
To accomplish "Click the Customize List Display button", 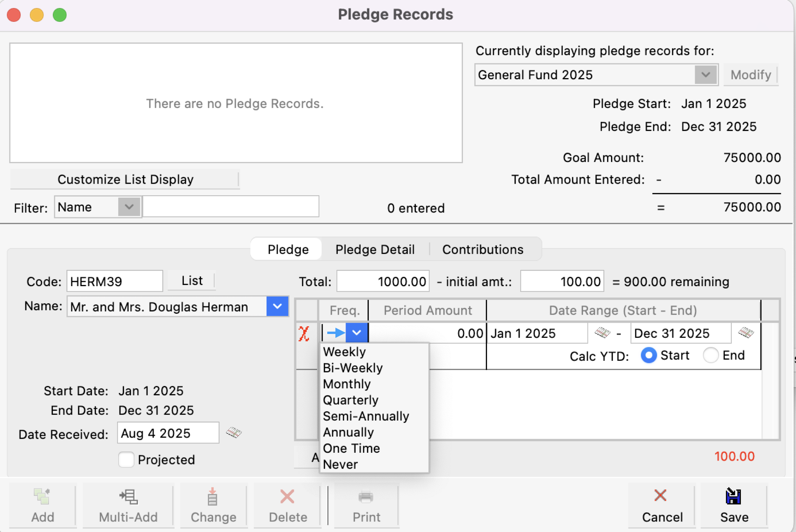I will [x=125, y=179].
